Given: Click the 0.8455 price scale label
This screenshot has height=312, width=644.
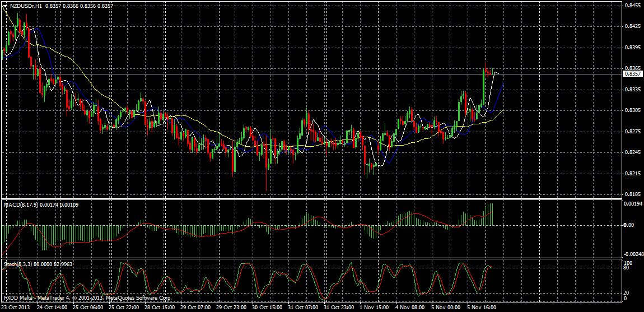Looking at the screenshot, I should 632,5.
